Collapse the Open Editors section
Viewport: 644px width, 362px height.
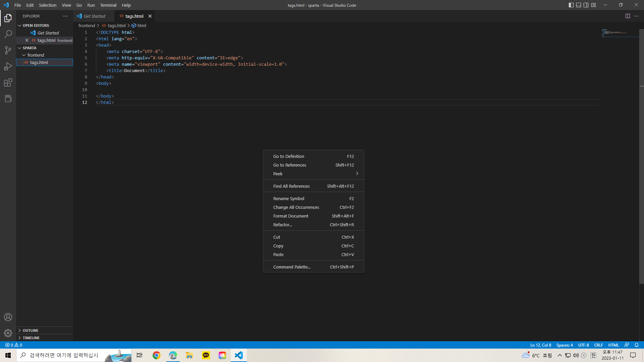click(45, 25)
